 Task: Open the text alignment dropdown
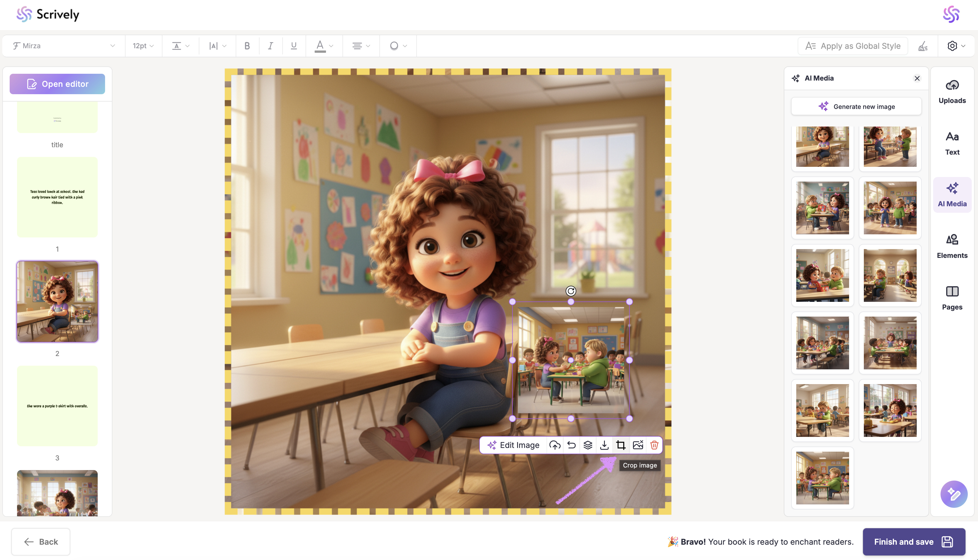(361, 46)
